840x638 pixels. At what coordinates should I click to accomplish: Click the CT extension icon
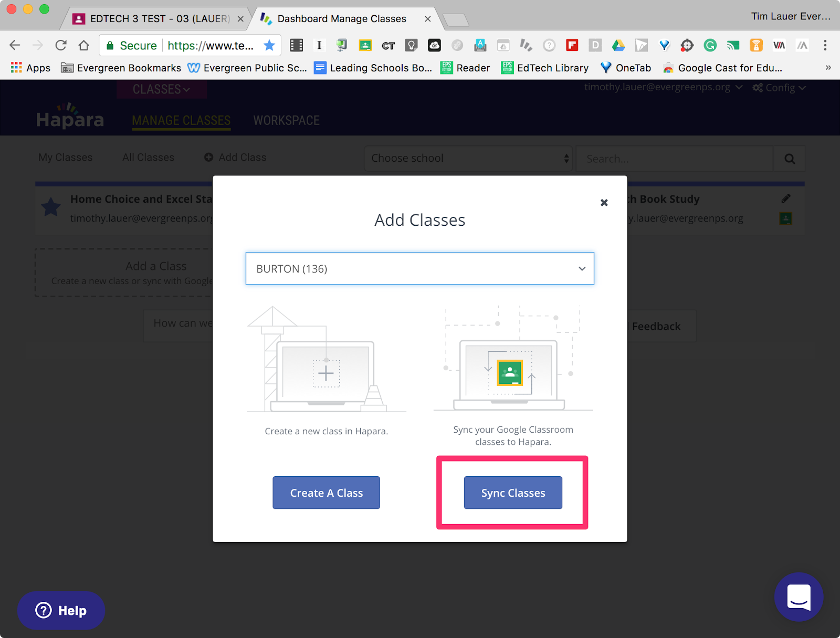[x=388, y=46]
